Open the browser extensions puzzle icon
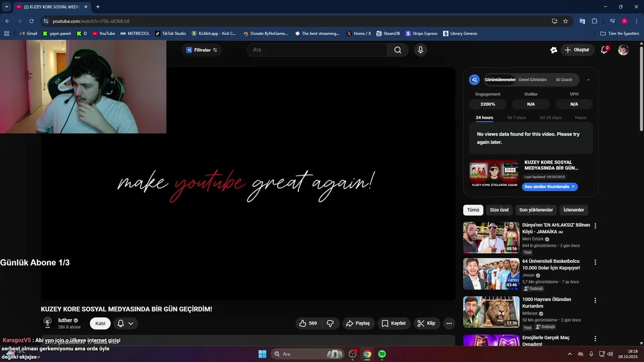This screenshot has height=362, width=644. coord(595,21)
